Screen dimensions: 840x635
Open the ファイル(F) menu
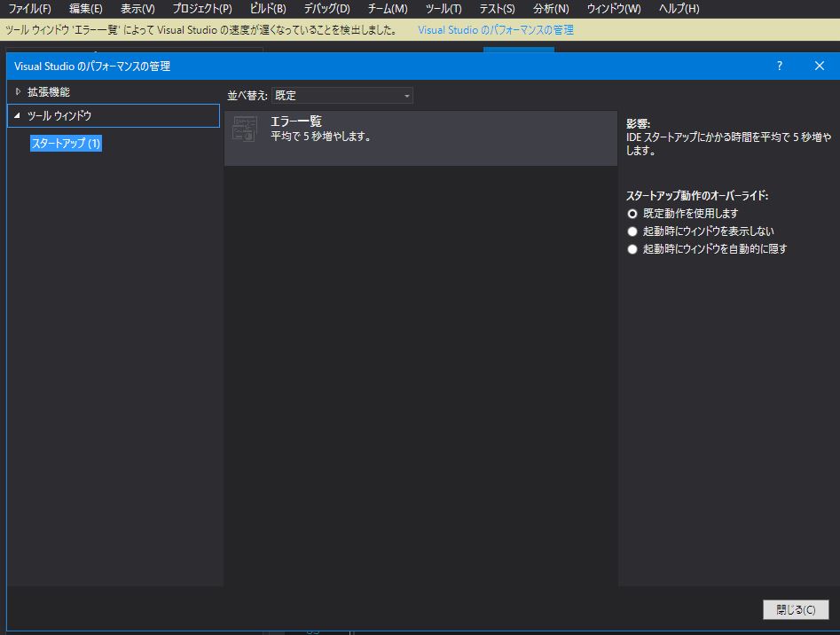click(30, 9)
